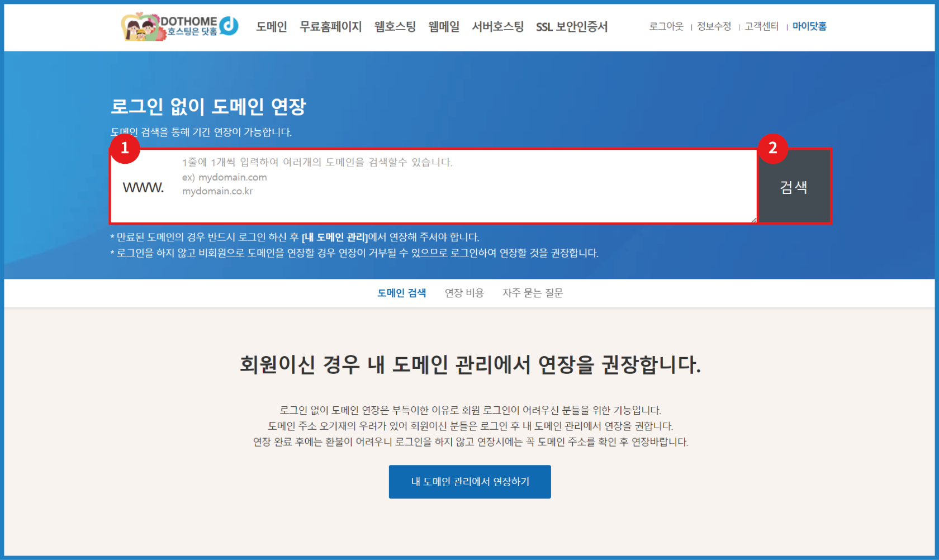Select the 도메인 검색 tab
This screenshot has width=939, height=560.
coord(402,292)
